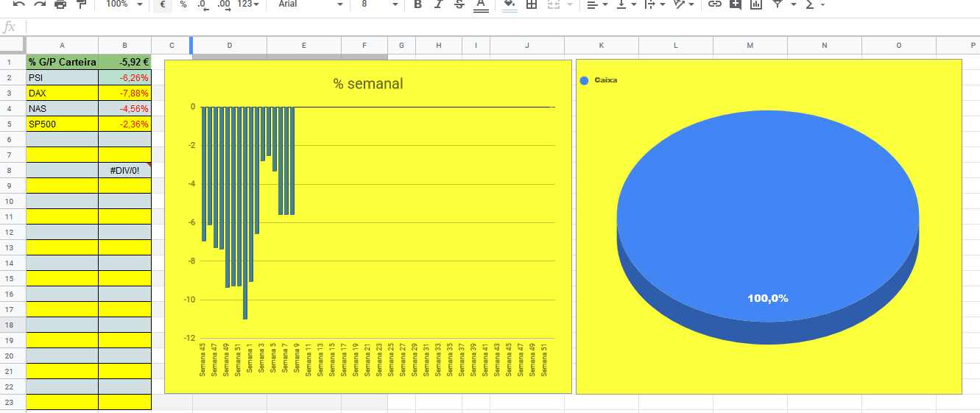Redo the last undone action
The image size is (980, 413).
(40, 4)
